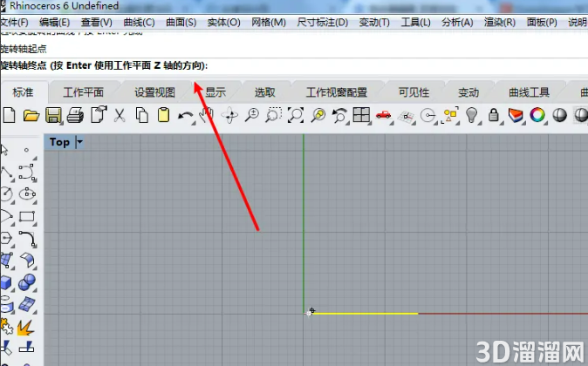The height and width of the screenshot is (366, 588).
Task: Cut selection with scissors icon
Action: 120,115
